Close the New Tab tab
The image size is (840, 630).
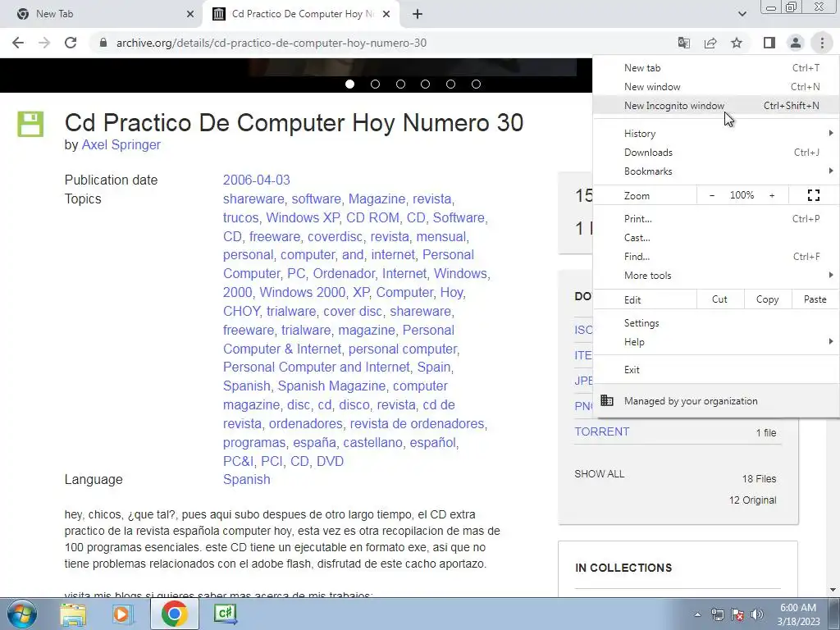(190, 14)
